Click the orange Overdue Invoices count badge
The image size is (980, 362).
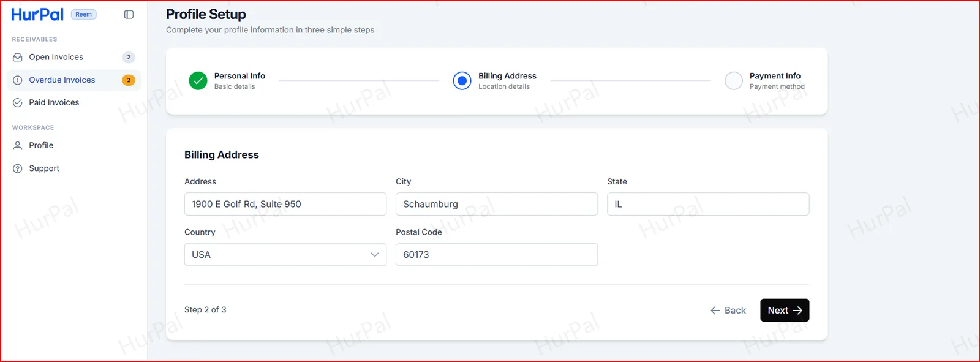click(129, 80)
